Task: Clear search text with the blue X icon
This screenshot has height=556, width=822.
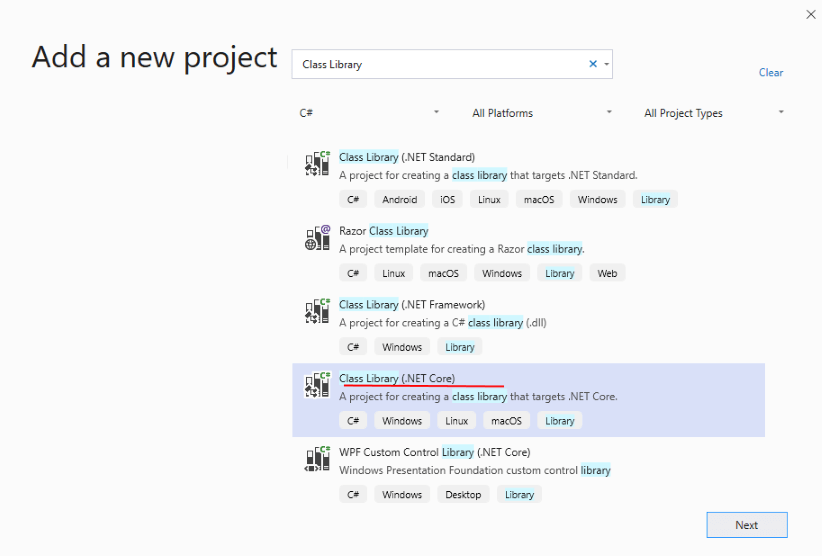Action: click(593, 64)
